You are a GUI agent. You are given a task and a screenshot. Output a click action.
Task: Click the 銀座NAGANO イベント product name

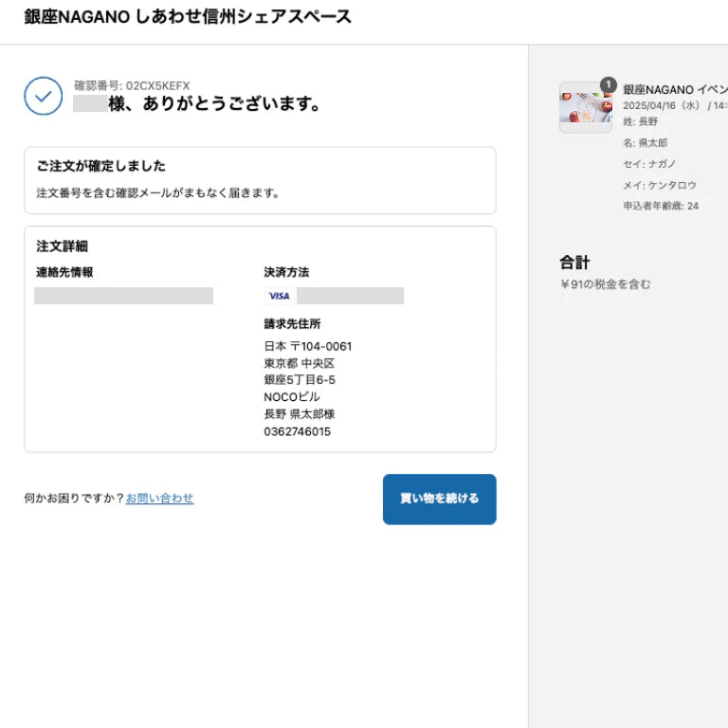tap(675, 89)
